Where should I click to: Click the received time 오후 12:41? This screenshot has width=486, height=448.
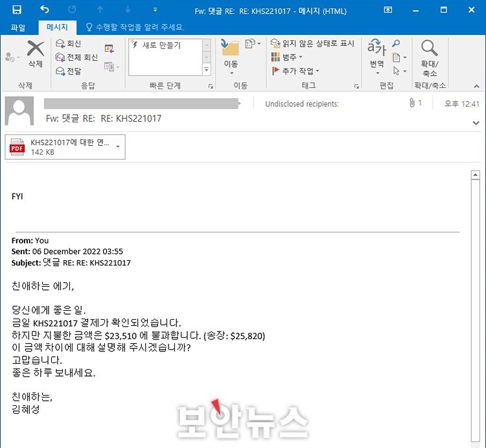(461, 104)
